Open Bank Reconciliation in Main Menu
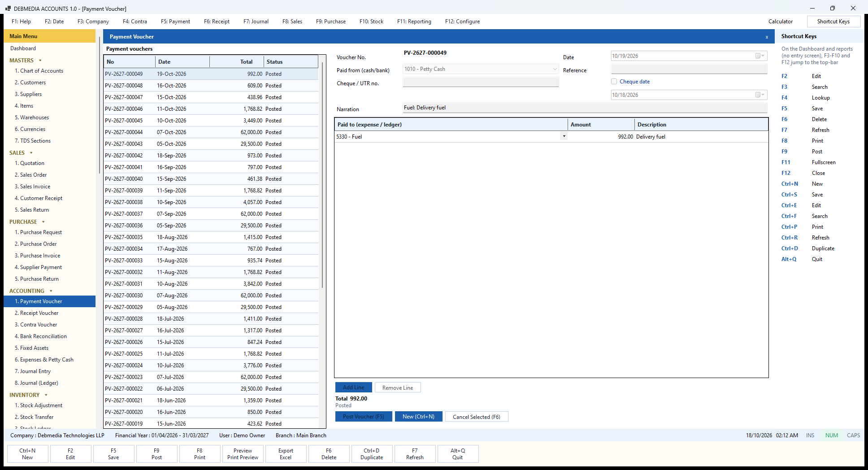868x470 pixels. click(41, 336)
